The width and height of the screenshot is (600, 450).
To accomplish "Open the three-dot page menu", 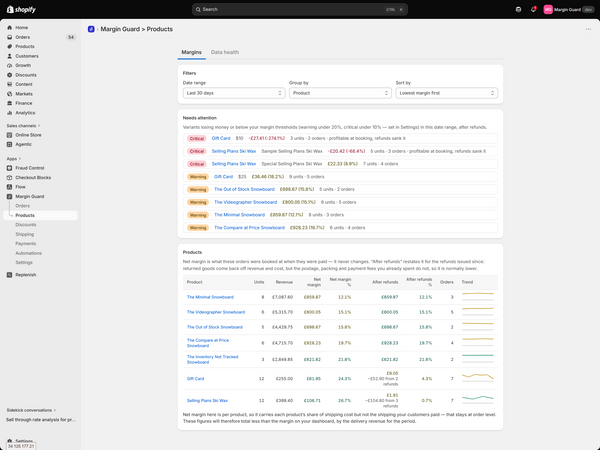I will [x=588, y=29].
